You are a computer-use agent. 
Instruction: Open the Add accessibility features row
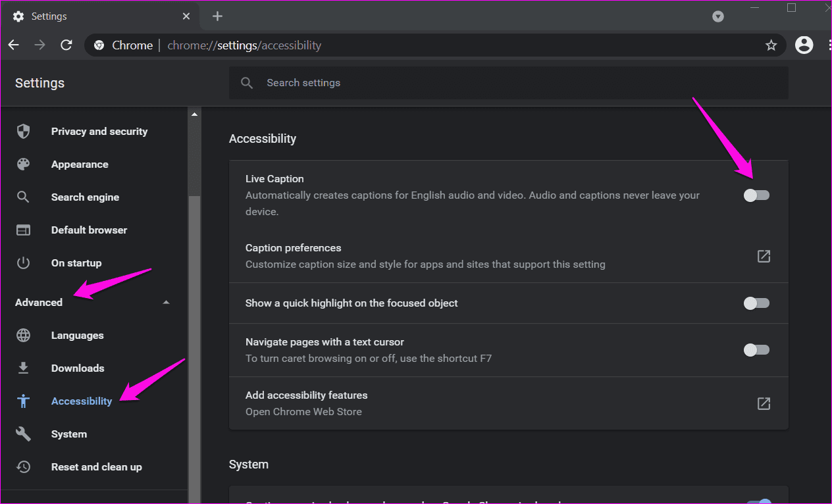pyautogui.click(x=509, y=403)
